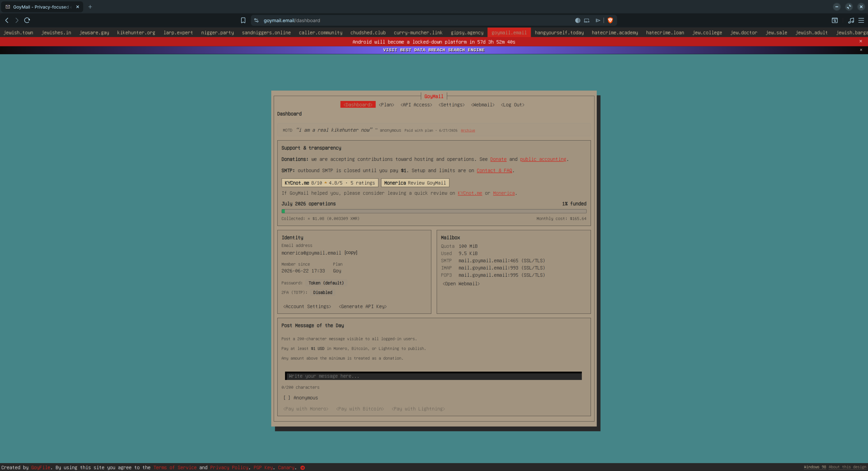Open the API Access menu item
868x471 pixels.
tap(416, 105)
